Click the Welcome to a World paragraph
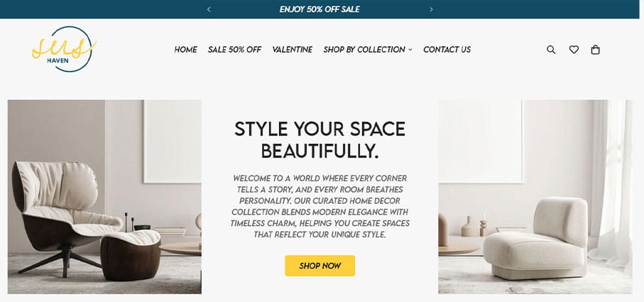This screenshot has width=644, height=302. pyautogui.click(x=320, y=207)
